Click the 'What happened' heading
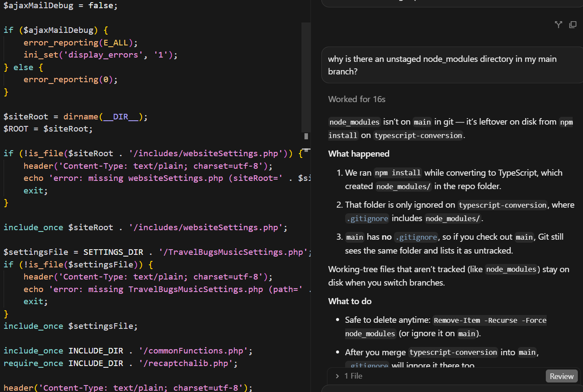 359,154
